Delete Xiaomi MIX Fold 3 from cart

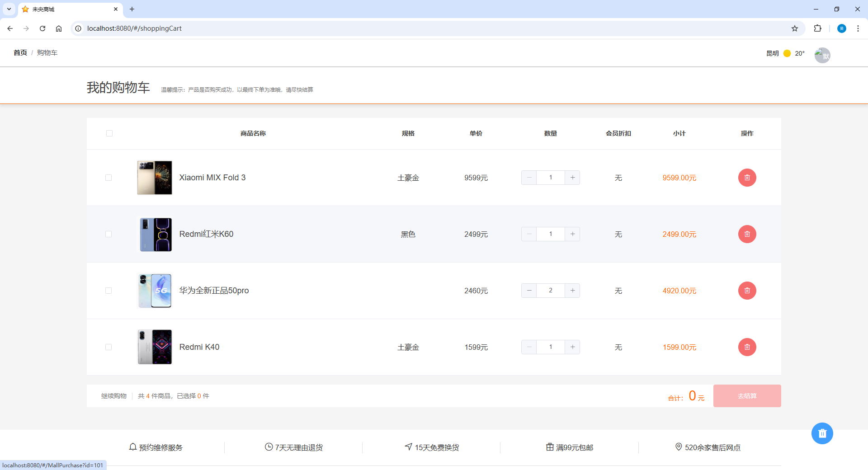tap(747, 178)
